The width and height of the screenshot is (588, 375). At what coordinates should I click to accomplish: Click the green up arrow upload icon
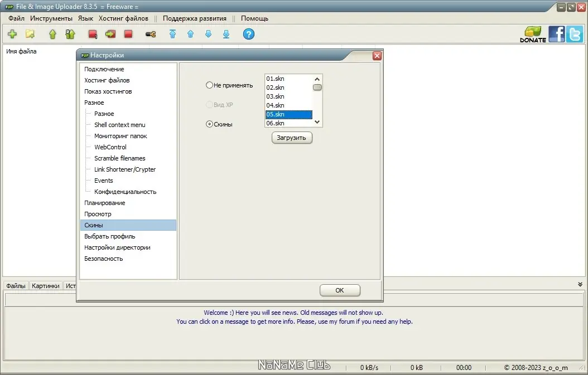click(52, 34)
